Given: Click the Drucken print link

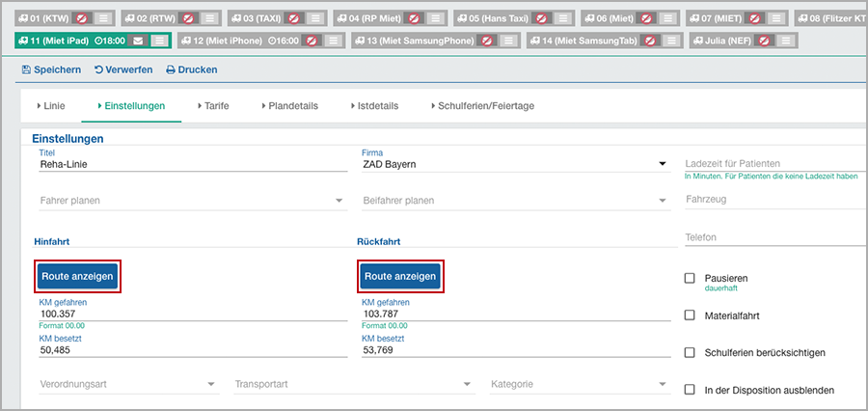Looking at the screenshot, I should (x=191, y=69).
